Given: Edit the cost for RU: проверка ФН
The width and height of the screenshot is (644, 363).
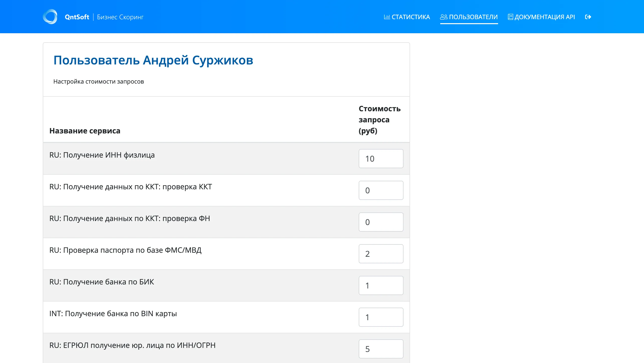Looking at the screenshot, I should click(381, 222).
